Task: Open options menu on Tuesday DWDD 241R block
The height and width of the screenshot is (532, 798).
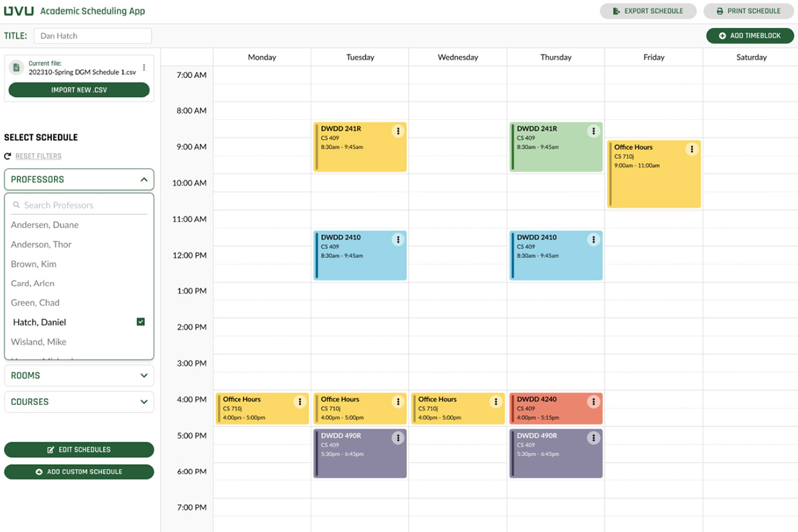Action: (x=398, y=131)
